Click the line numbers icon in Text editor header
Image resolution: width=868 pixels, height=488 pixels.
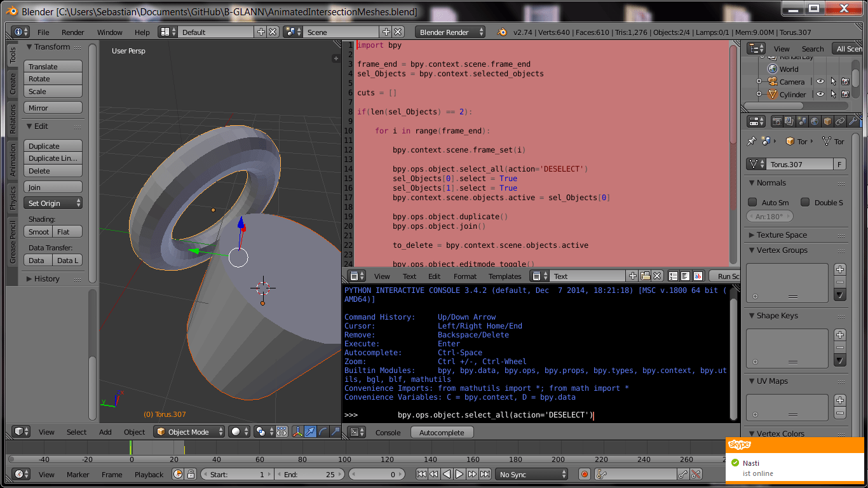coord(673,276)
